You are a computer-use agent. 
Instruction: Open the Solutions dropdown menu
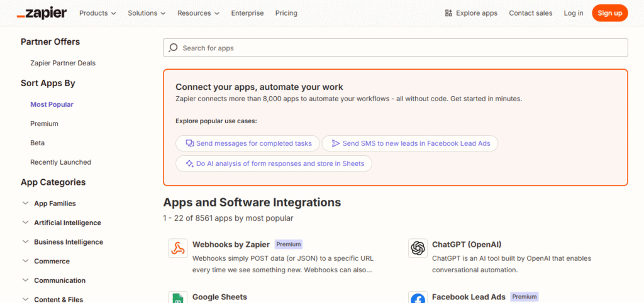(x=147, y=13)
